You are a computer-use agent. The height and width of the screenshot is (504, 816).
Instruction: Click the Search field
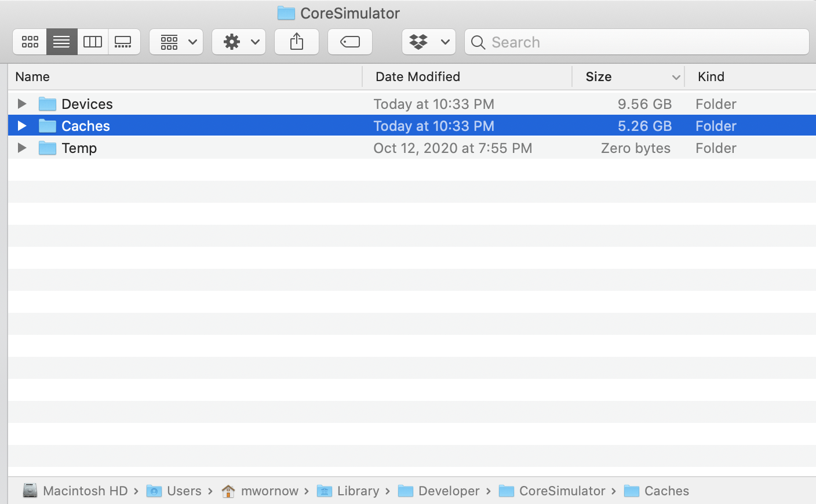(x=636, y=42)
